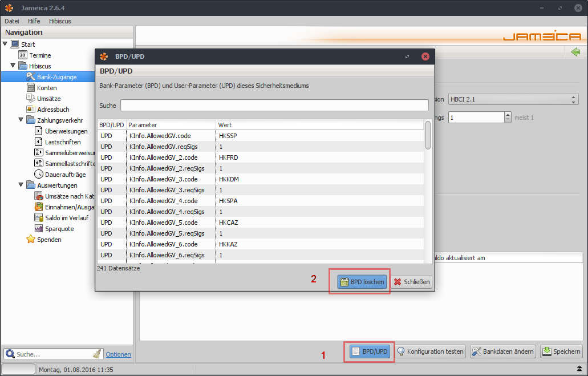Sort by Wert column header
This screenshot has height=376, width=588.
(x=320, y=125)
